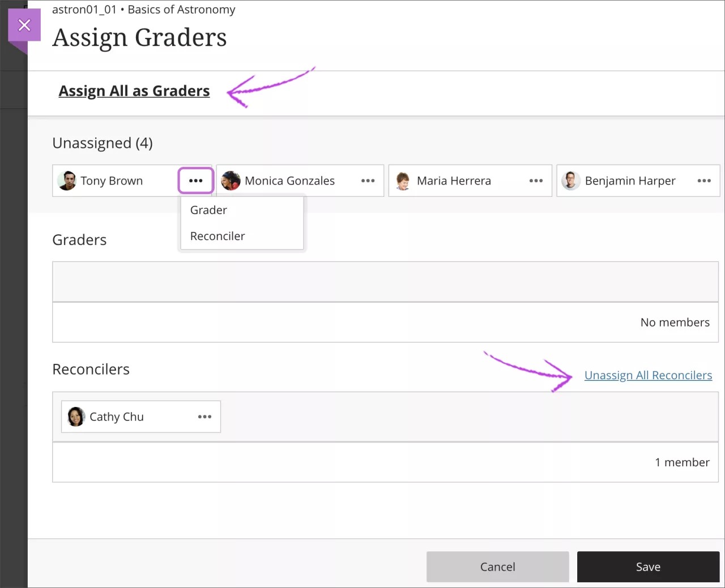Cancel the grader assignment changes
This screenshot has height=588, width=725.
(x=497, y=566)
